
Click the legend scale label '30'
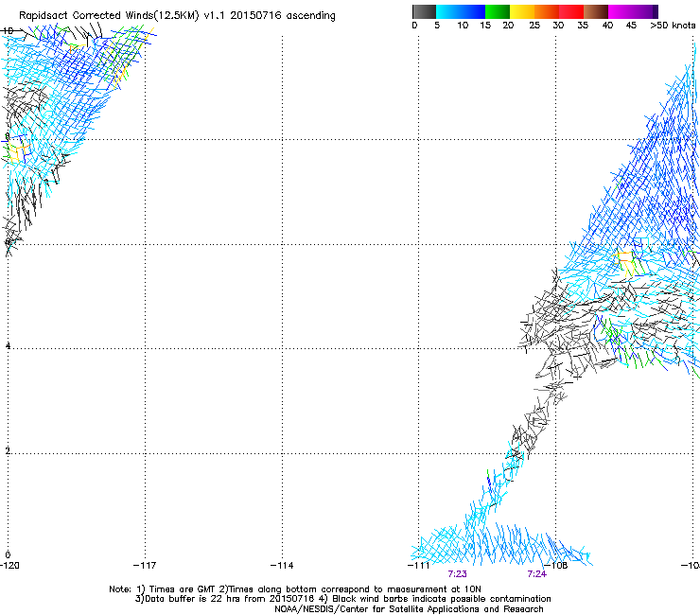tap(558, 26)
